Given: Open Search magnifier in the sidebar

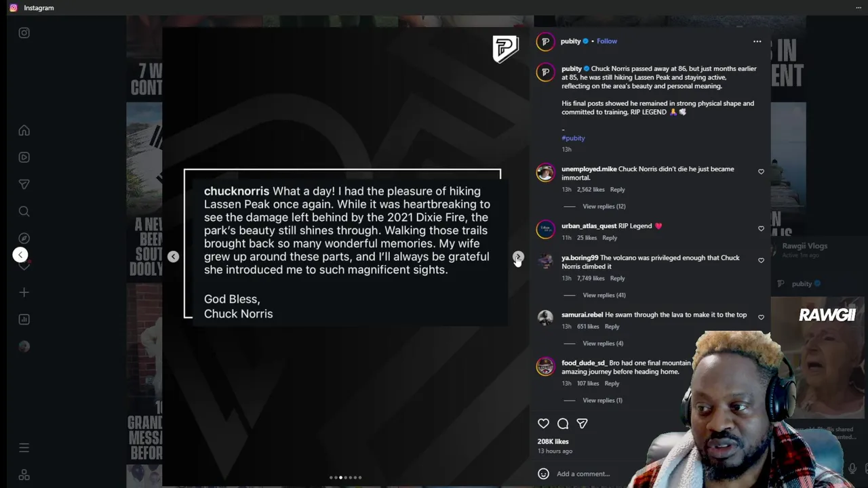Looking at the screenshot, I should [24, 211].
